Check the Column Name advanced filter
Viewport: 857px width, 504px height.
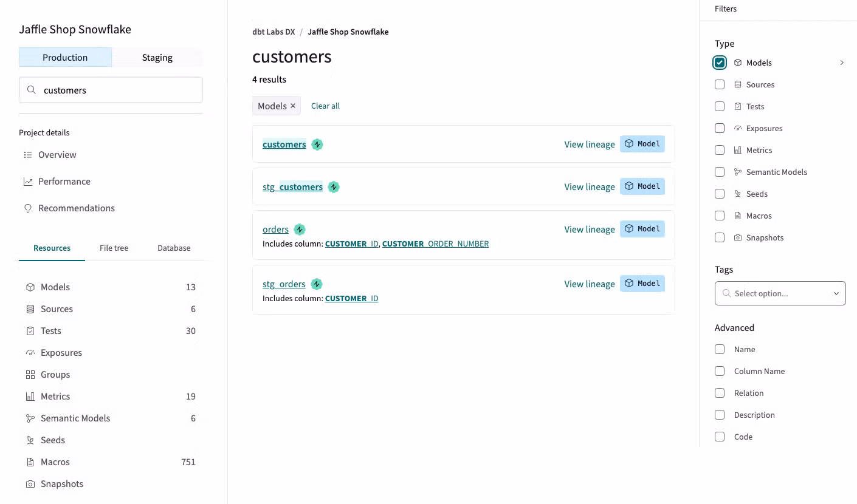coord(720,371)
